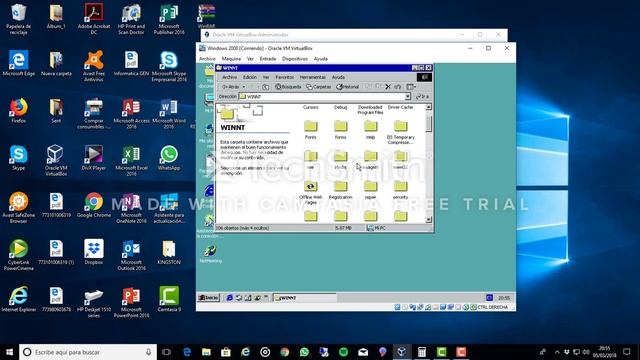Open Microsoft Excel 2016 desktop icon

pos(131,160)
